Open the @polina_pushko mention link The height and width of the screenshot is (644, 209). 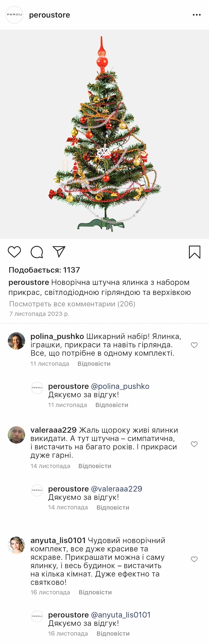[120, 386]
